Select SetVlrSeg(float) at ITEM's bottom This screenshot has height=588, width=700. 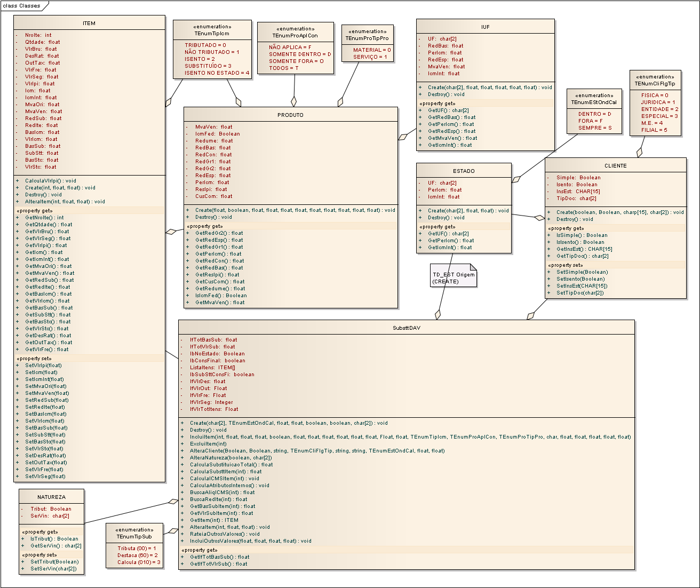45,476
